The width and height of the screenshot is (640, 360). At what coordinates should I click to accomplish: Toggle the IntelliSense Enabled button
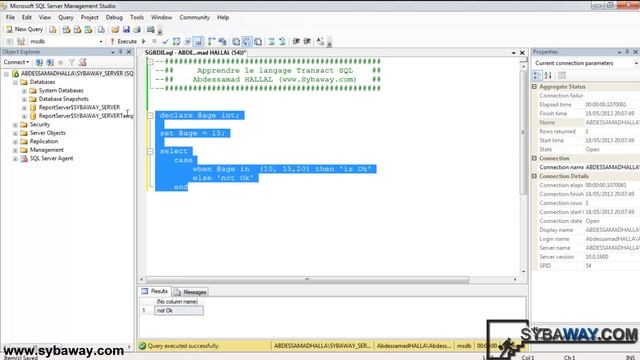click(x=198, y=41)
